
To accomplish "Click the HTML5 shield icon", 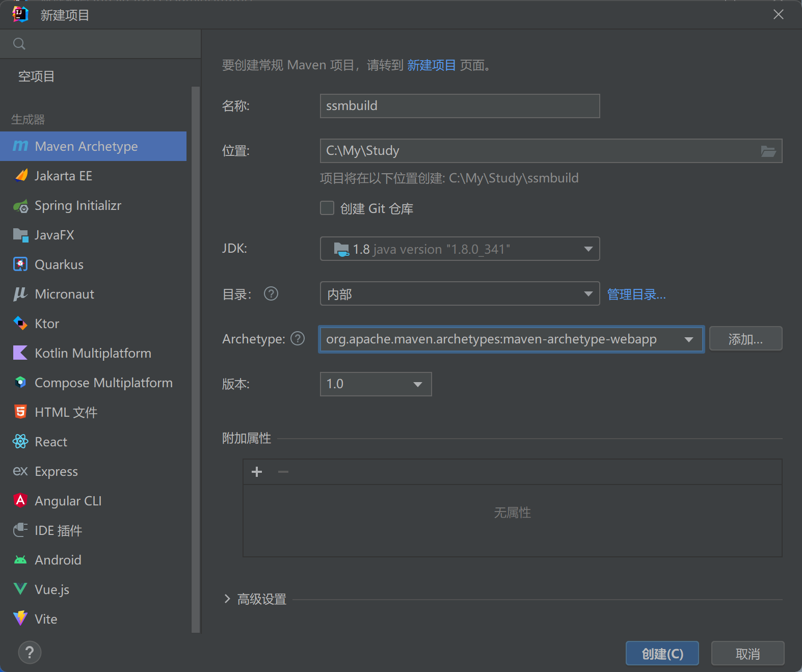I will pyautogui.click(x=20, y=412).
